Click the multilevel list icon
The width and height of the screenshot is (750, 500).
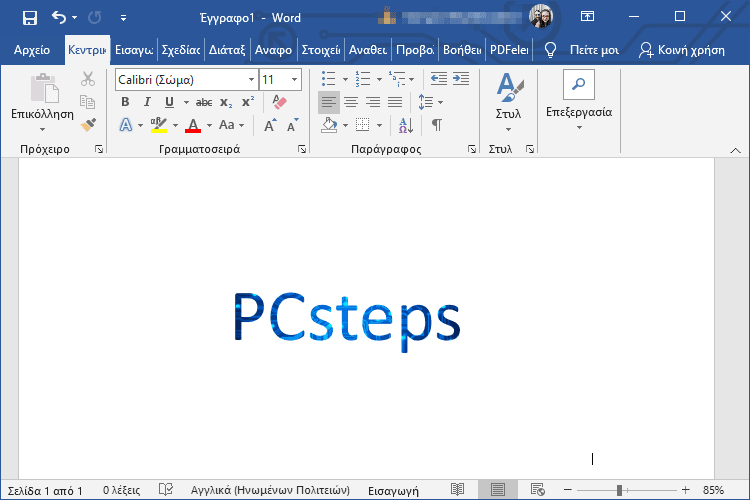pyautogui.click(x=397, y=79)
